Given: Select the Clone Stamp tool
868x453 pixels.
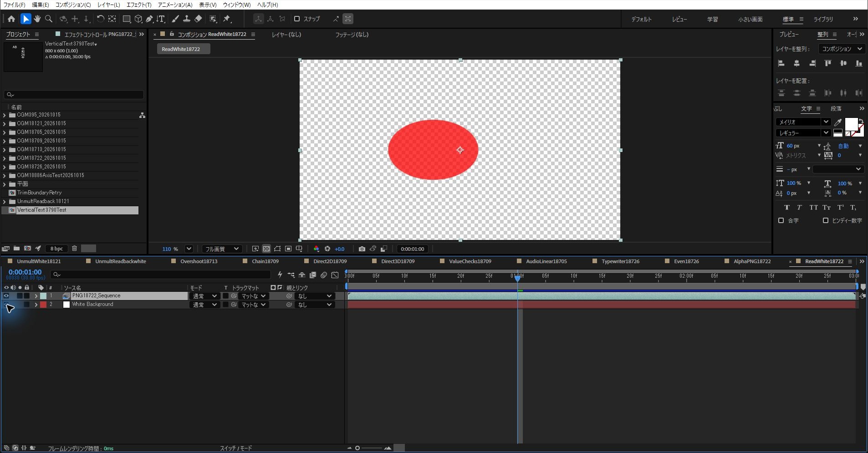Looking at the screenshot, I should pos(187,19).
